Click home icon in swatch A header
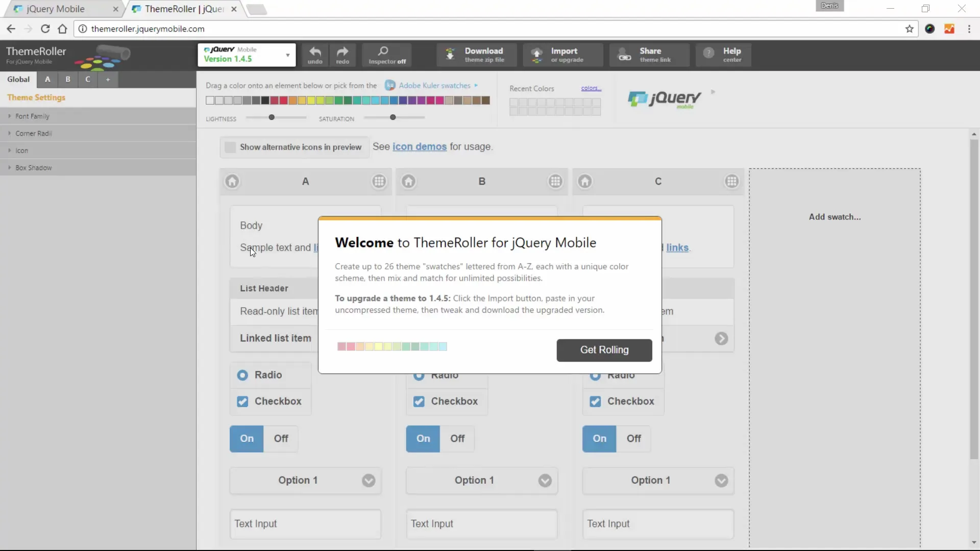 tap(232, 181)
